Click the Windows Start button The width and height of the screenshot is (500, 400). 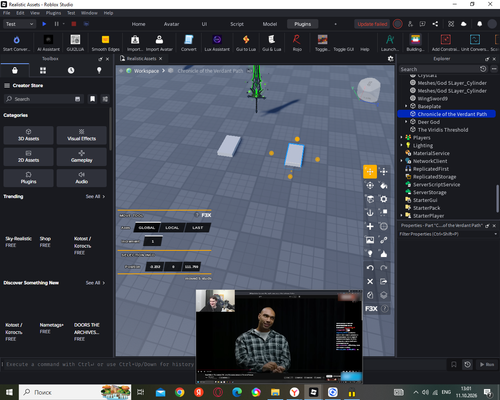click(x=9, y=392)
